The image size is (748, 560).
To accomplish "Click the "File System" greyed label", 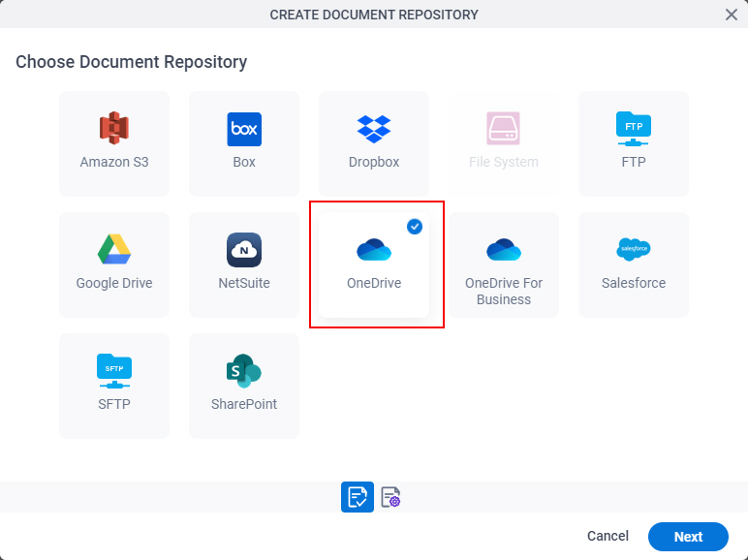I will point(503,162).
